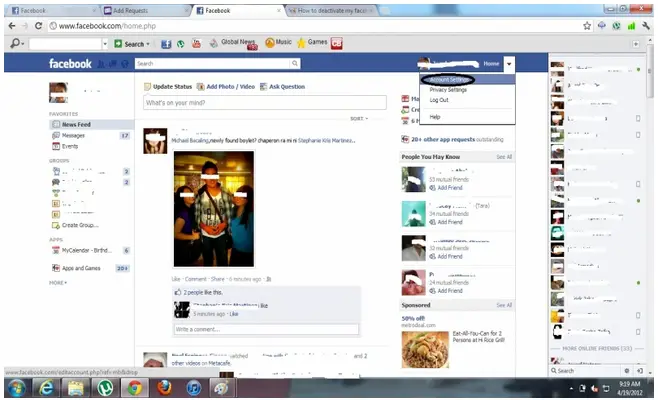Open the Windows Start button
658x400 pixels.
pyautogui.click(x=16, y=388)
